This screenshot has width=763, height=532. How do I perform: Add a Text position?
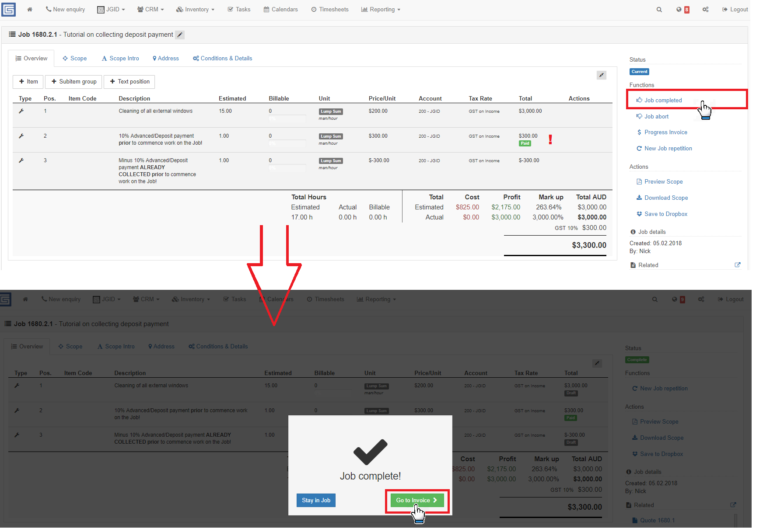(129, 82)
